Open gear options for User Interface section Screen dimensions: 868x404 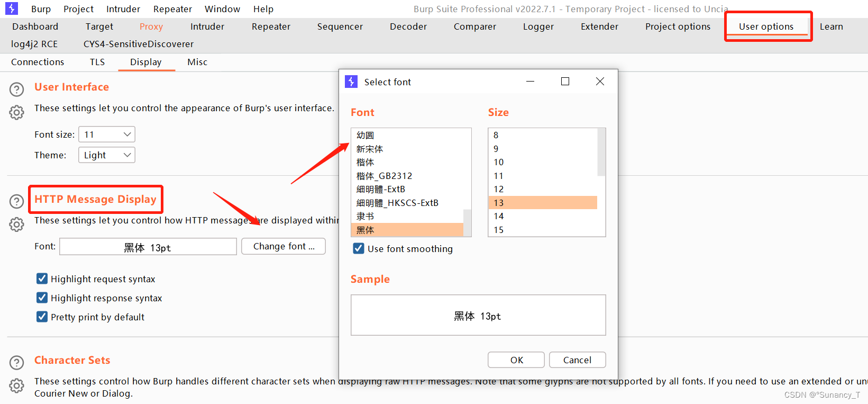[16, 112]
